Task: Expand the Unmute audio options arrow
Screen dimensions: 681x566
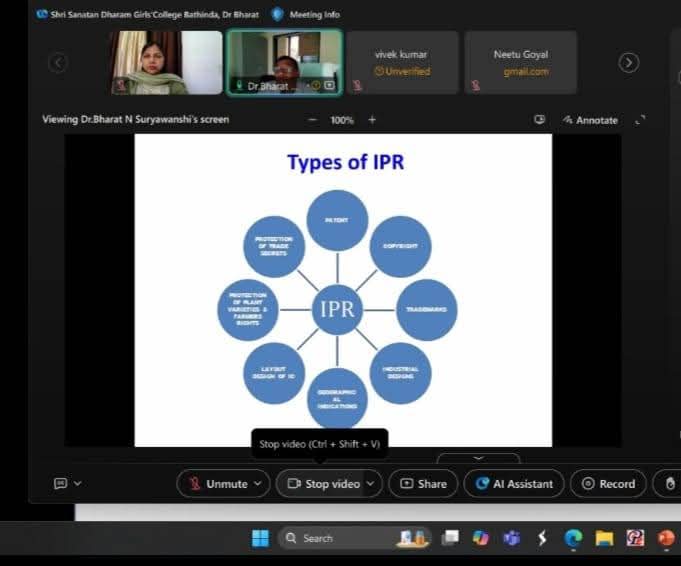Action: pos(259,484)
